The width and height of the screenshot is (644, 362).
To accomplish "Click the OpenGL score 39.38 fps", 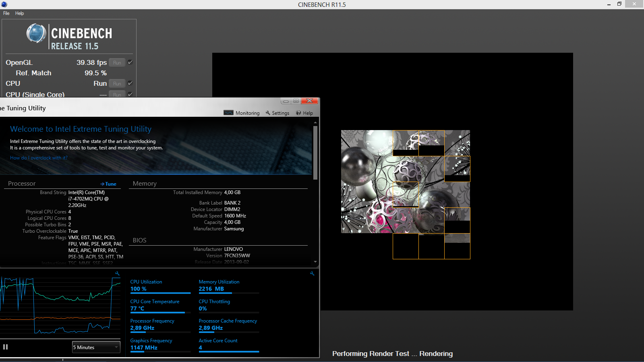I will pyautogui.click(x=92, y=62).
